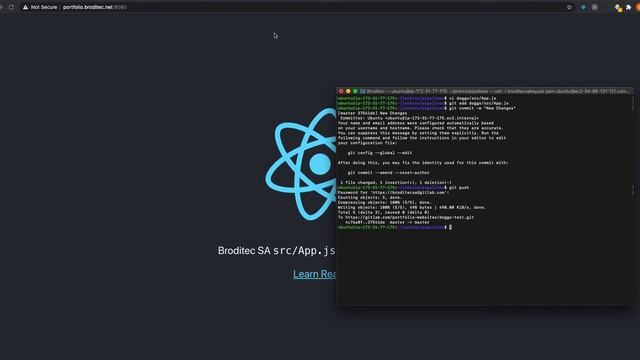Click the React atom logo on the page
The width and height of the screenshot is (640, 360).
tap(301, 164)
